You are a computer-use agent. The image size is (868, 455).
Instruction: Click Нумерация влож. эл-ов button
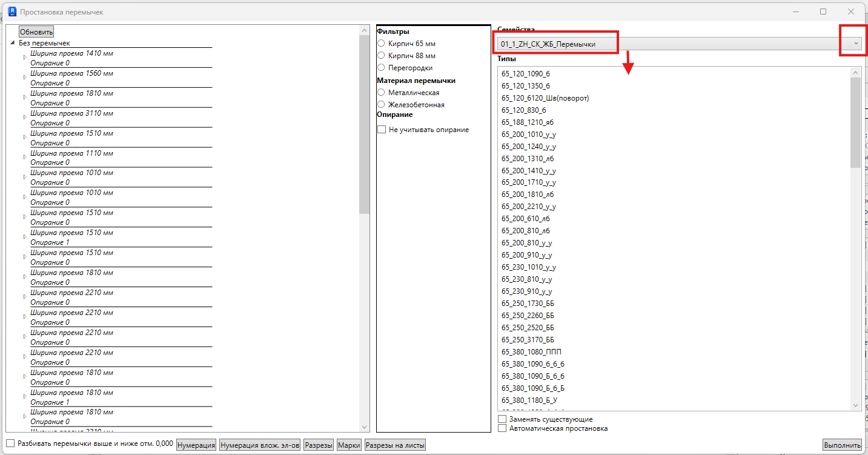[260, 445]
